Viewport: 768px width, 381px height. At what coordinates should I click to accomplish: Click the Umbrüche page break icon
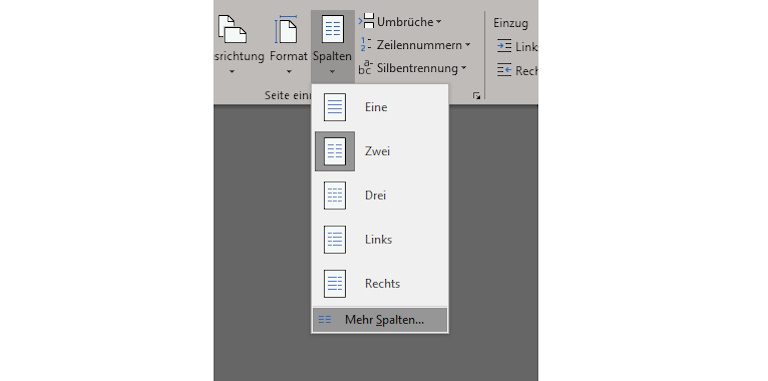click(366, 22)
